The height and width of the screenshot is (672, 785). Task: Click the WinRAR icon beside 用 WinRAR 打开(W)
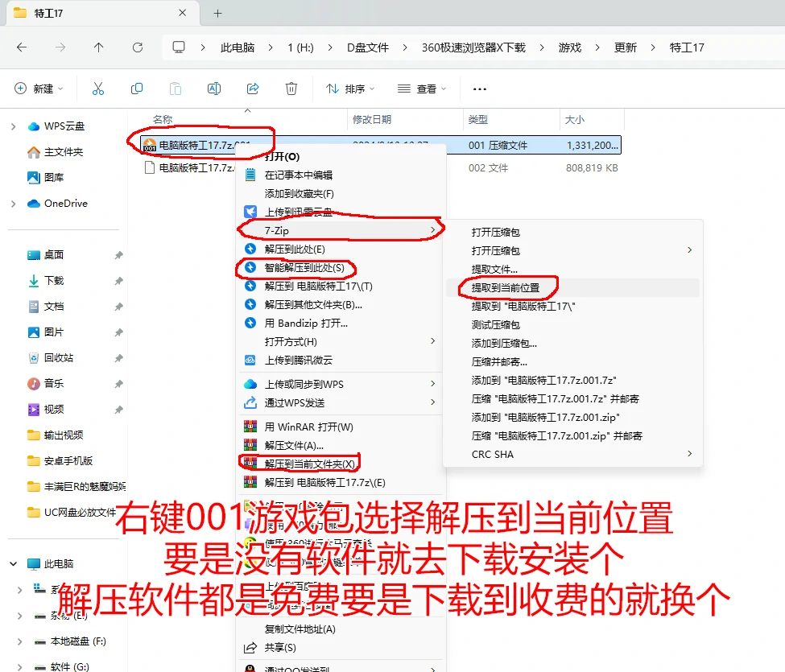click(x=250, y=425)
